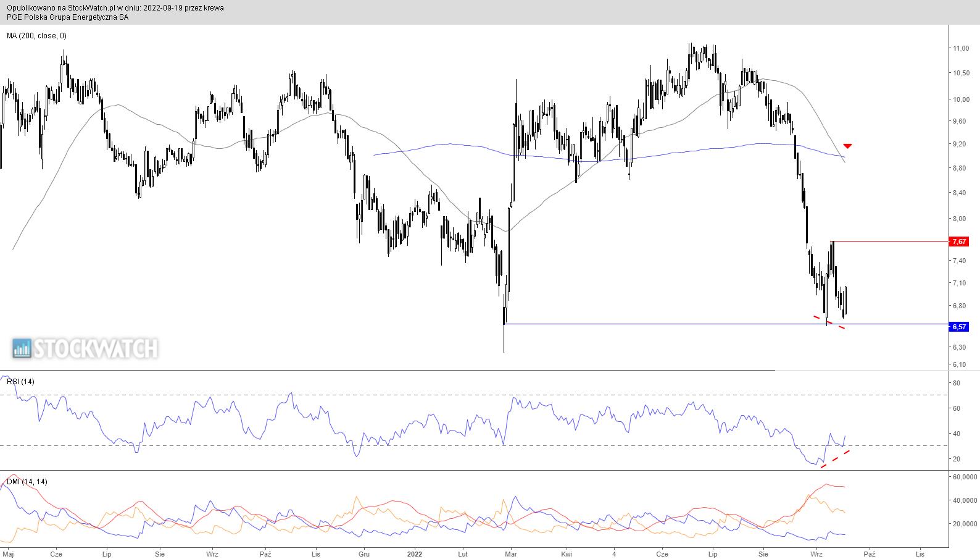This screenshot has width=980, height=559.
Task: Click the Cze label at the left of time axis
Action: coord(56,554)
